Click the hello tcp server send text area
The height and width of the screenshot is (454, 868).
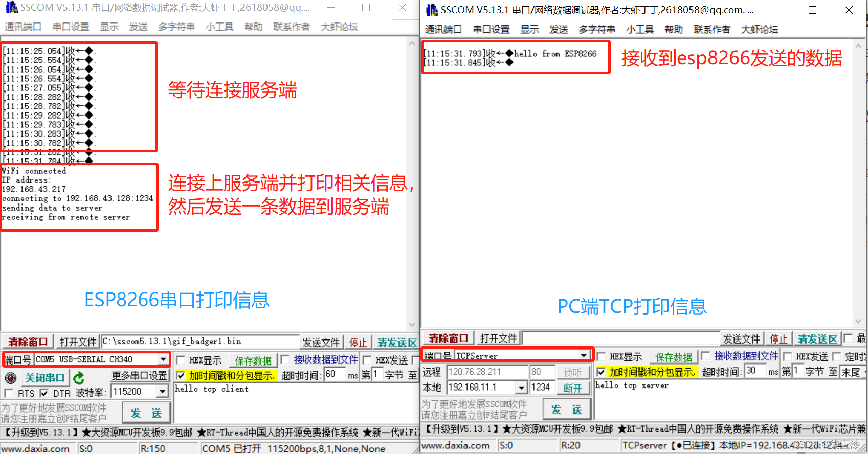(730, 399)
